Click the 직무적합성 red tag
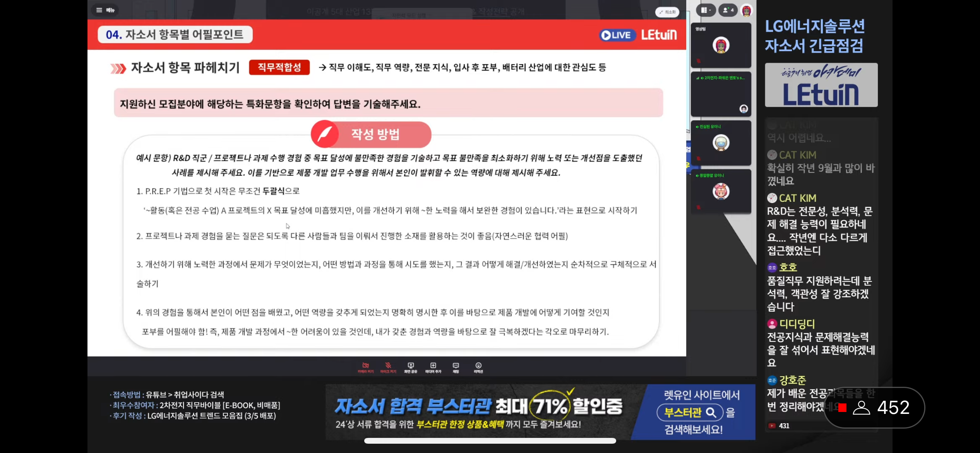 (279, 67)
